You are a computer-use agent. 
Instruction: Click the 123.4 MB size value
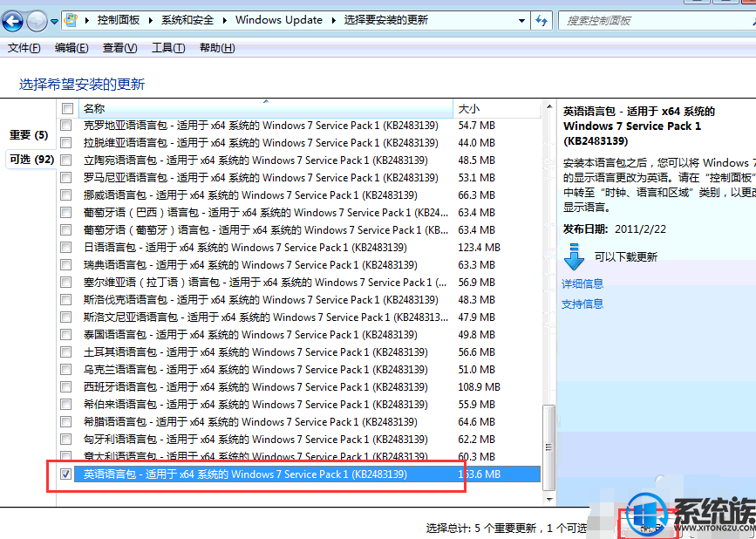coord(480,248)
